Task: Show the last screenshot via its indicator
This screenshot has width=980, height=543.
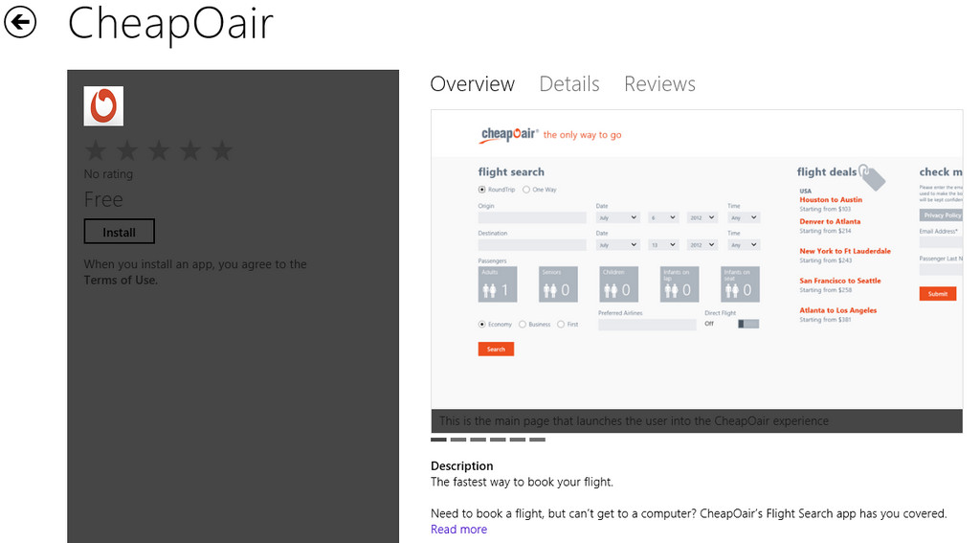Action: 537,440
